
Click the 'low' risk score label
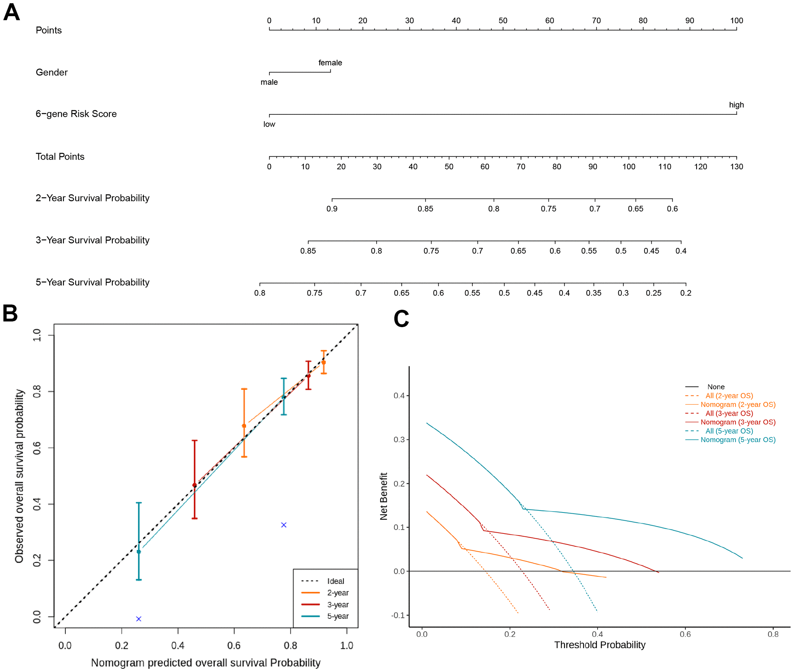pyautogui.click(x=269, y=124)
